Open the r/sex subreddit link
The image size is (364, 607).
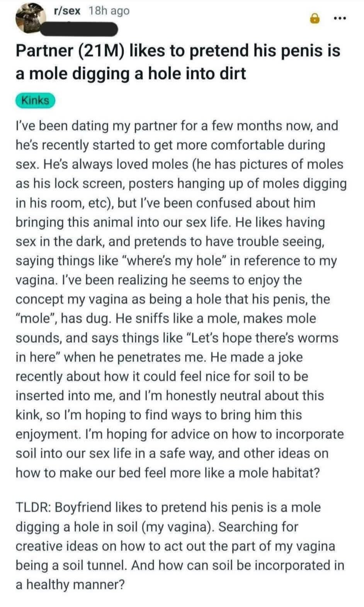(x=67, y=10)
